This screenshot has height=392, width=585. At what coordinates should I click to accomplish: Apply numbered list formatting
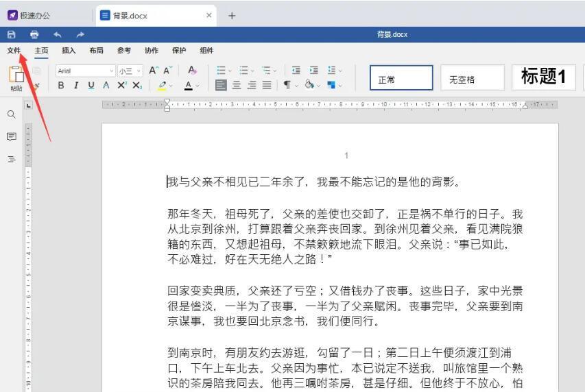(x=243, y=70)
